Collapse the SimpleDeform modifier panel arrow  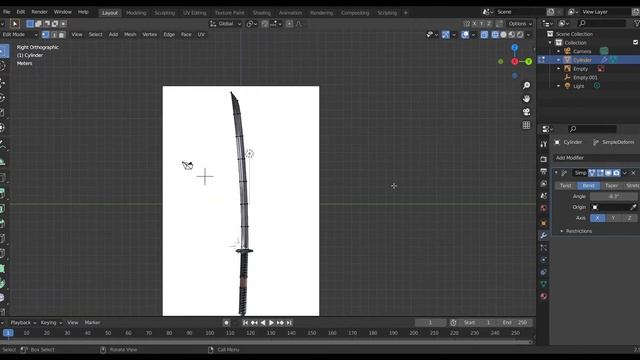pos(556,173)
